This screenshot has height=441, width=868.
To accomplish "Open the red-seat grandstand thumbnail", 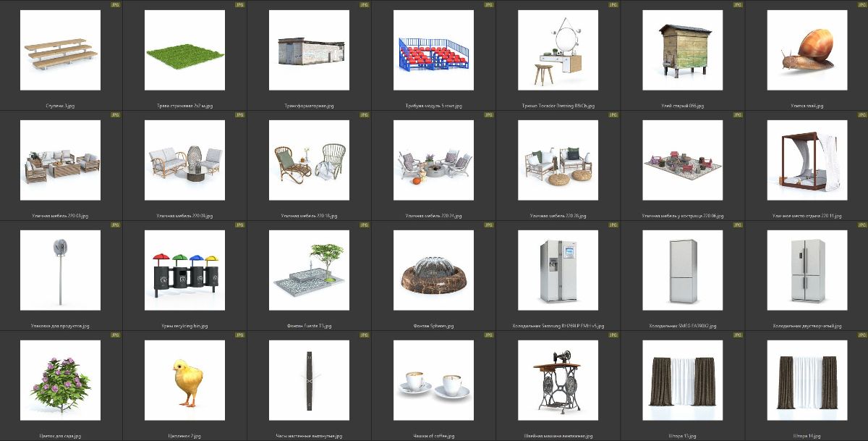I will 433,51.
